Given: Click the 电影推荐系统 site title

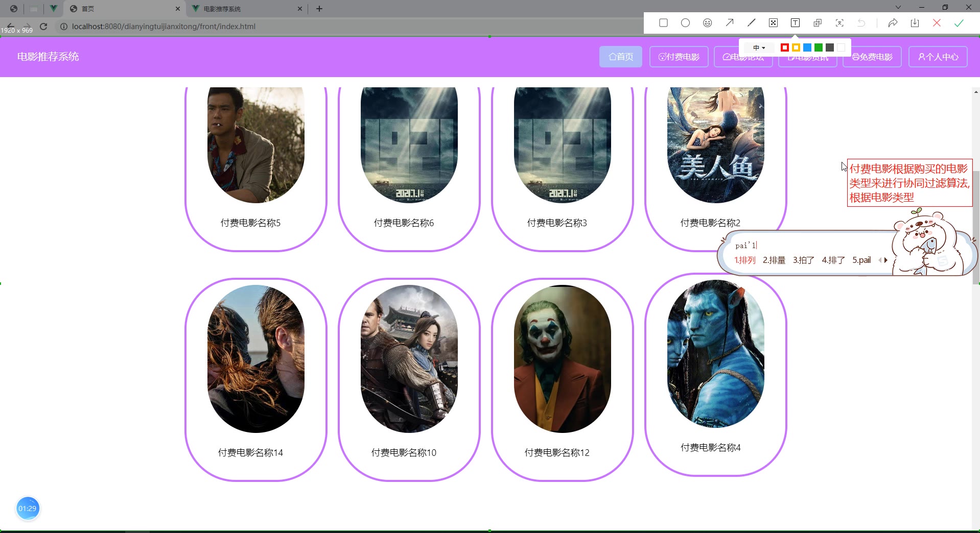Looking at the screenshot, I should [48, 57].
